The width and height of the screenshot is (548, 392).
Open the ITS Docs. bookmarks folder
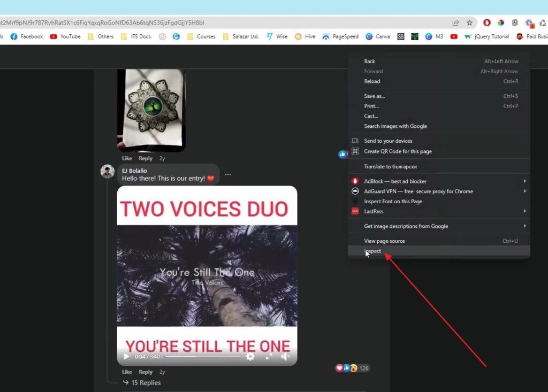(136, 36)
